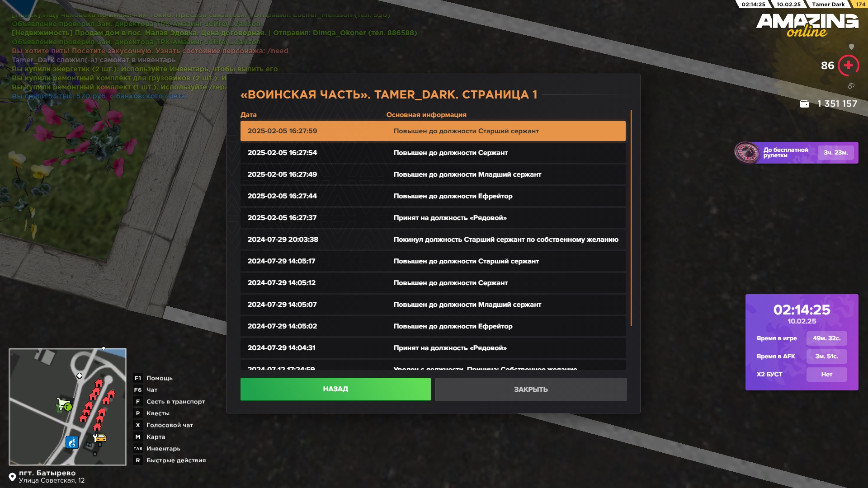
Task: Click the shopping cart store map icon
Action: 64,404
